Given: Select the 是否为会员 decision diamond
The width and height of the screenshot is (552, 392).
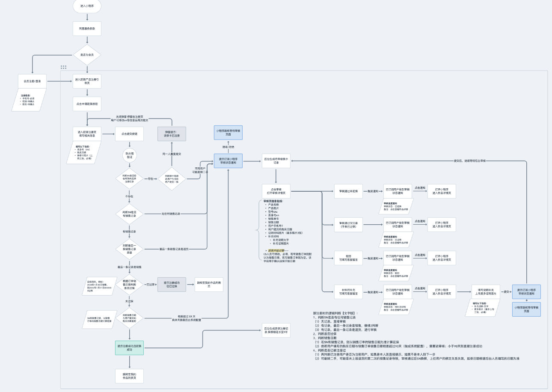Looking at the screenshot, I should tap(87, 55).
